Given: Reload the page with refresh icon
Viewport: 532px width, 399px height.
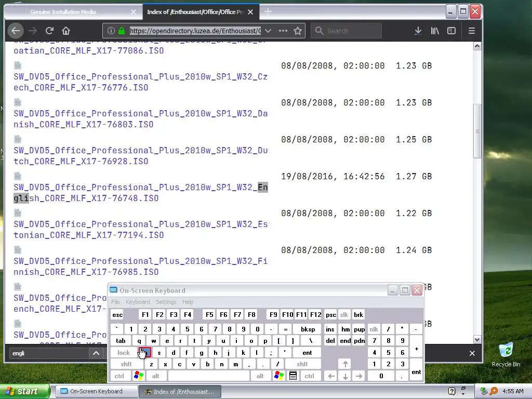Looking at the screenshot, I should point(49,31).
